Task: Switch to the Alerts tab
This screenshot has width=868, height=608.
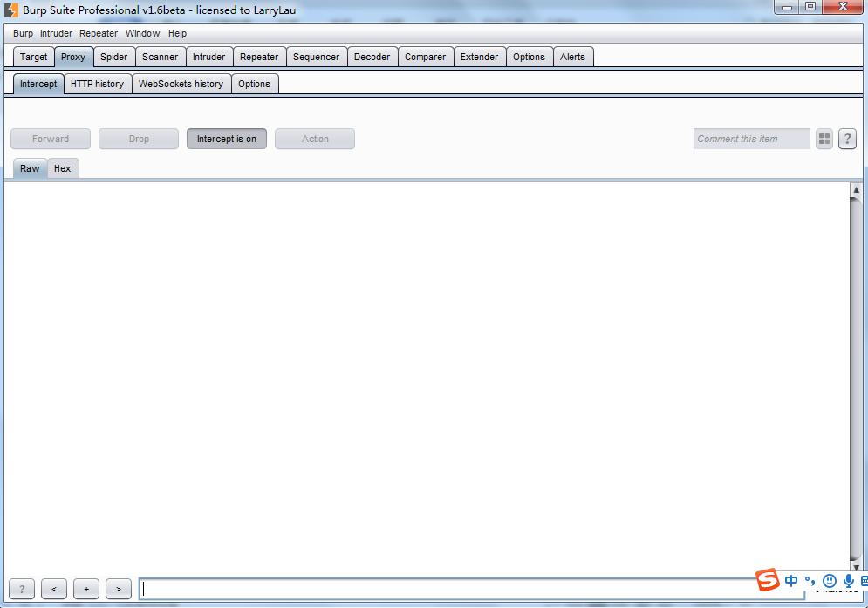Action: pos(572,57)
